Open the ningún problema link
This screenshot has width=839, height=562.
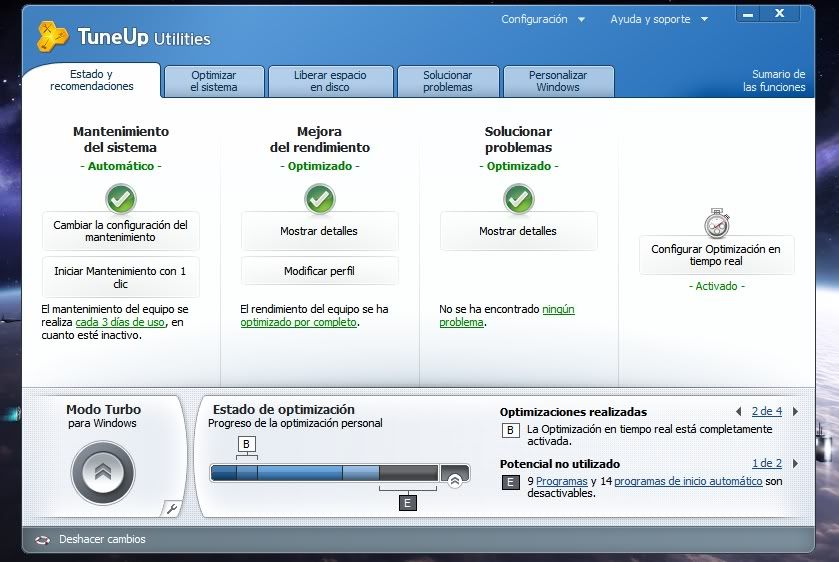(507, 316)
